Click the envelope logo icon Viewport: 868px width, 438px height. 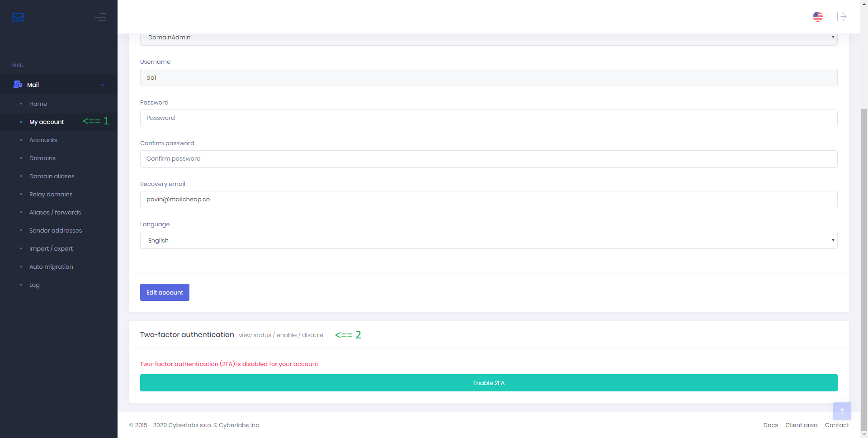coord(18,17)
